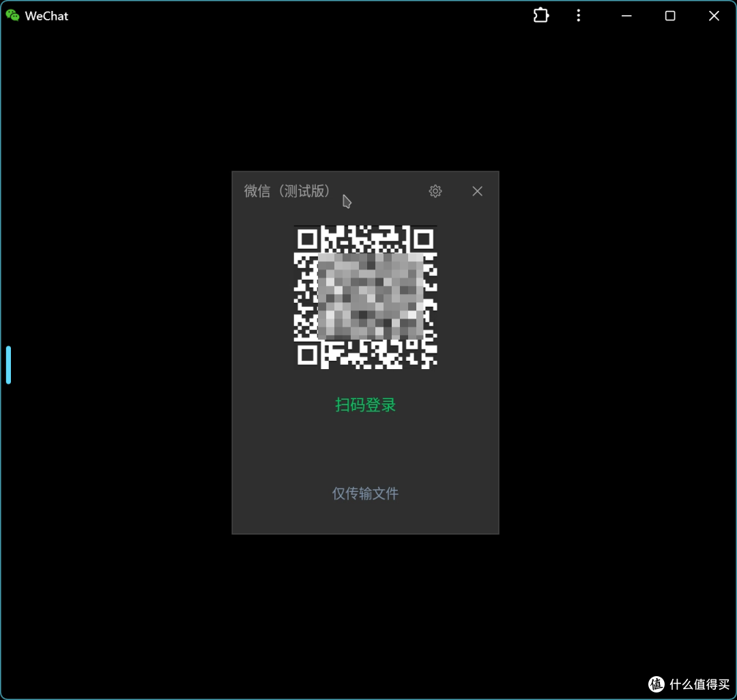The height and width of the screenshot is (700, 737).
Task: Click the X icon inside the login dialog
Action: tap(477, 191)
